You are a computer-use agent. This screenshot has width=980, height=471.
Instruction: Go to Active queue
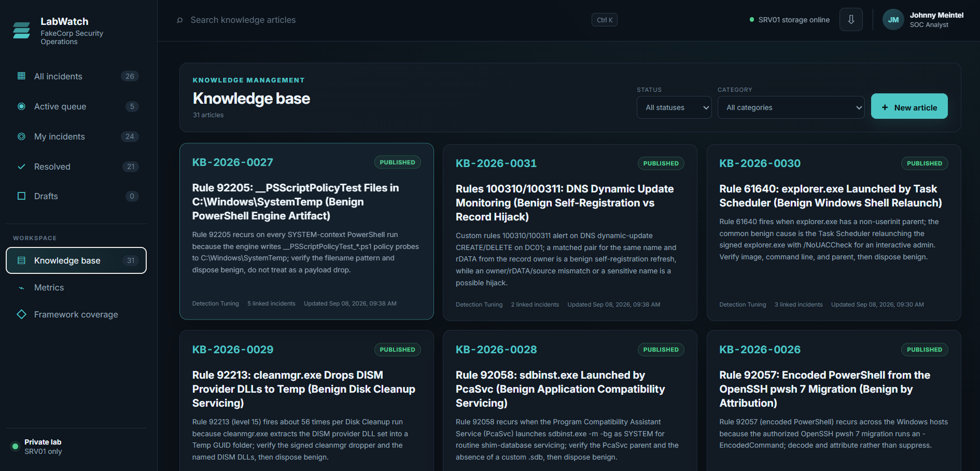[x=76, y=106]
